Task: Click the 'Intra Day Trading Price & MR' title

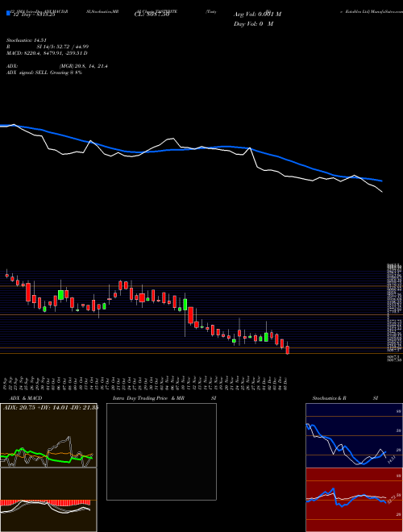Action: pyautogui.click(x=148, y=398)
